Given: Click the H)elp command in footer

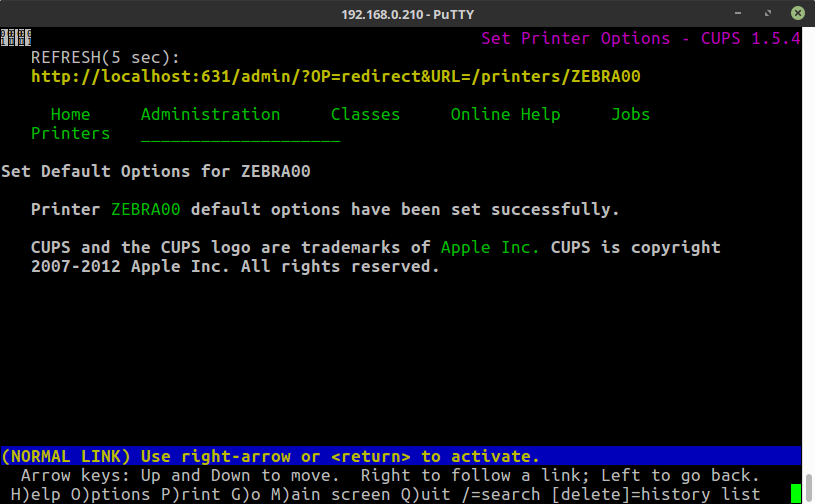Looking at the screenshot, I should coord(30,494).
